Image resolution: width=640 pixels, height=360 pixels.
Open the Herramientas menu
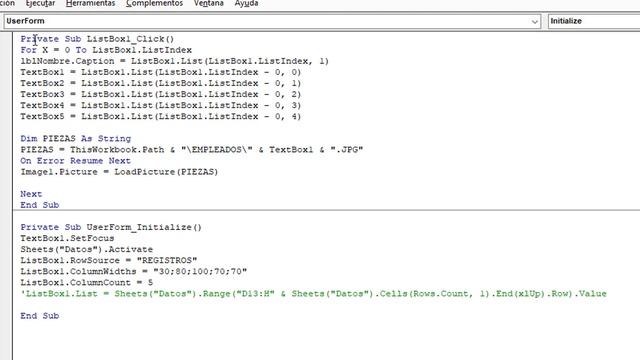(90, 3)
